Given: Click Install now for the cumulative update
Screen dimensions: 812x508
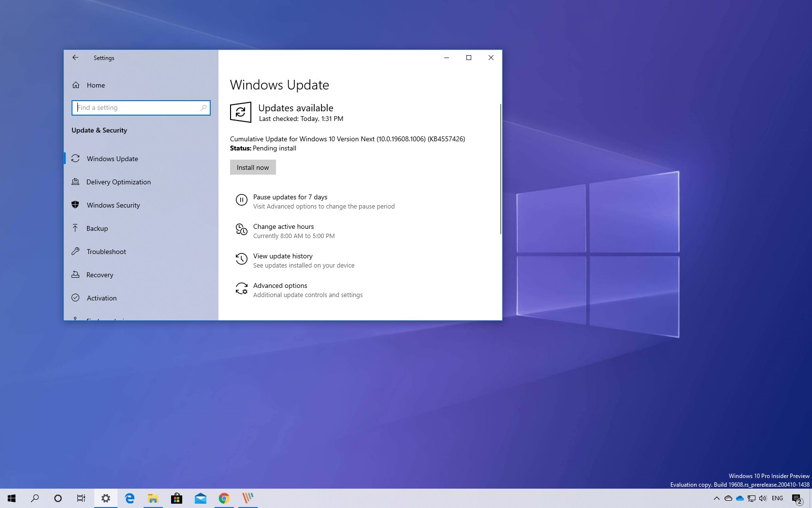Looking at the screenshot, I should (252, 167).
